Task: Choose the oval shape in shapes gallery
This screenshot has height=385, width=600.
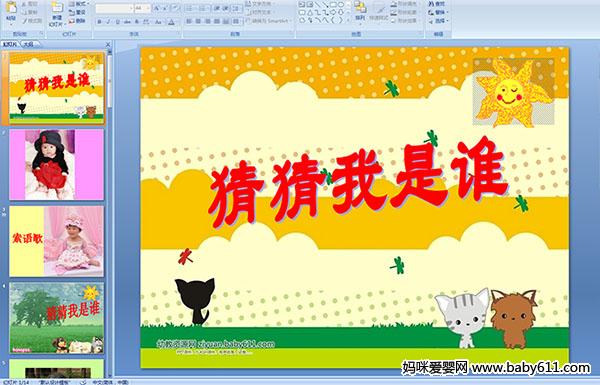Action: click(x=341, y=4)
